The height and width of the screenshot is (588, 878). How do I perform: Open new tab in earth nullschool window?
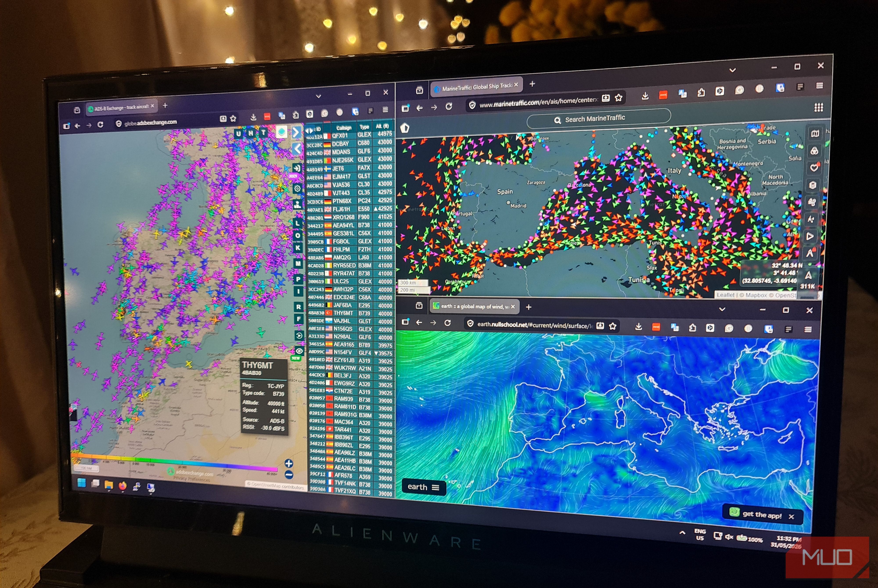(x=529, y=307)
